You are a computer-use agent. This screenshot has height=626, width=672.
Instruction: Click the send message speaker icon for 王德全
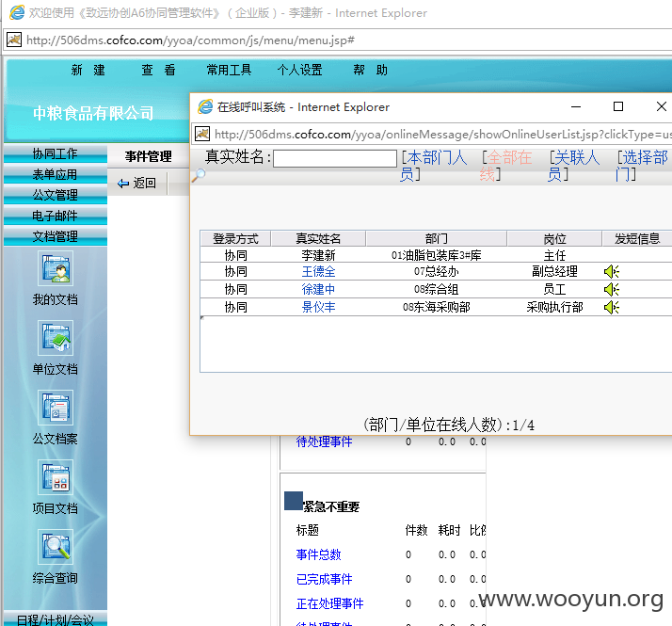pos(612,271)
